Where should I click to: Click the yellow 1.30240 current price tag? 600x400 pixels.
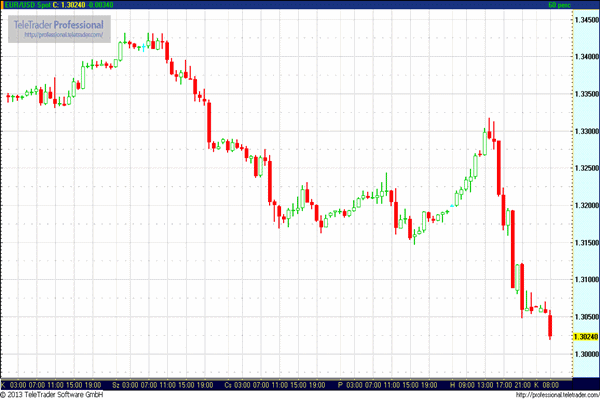click(585, 338)
